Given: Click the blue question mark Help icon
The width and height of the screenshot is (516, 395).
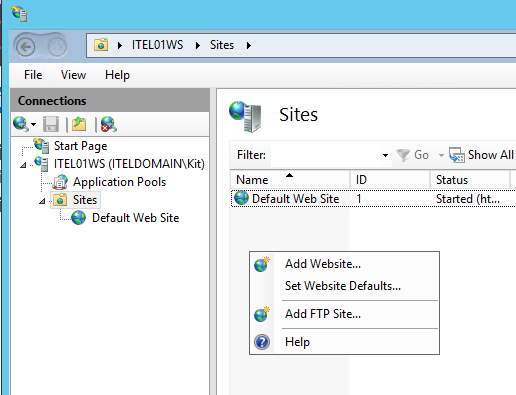Looking at the screenshot, I should (262, 342).
